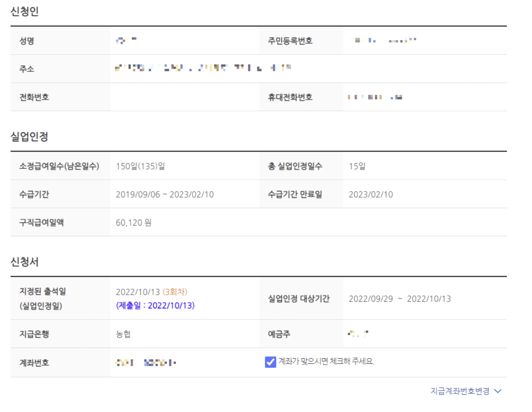Expand the 지급계좌번호변경 section
Viewport: 532px width, 412px height.
coord(460,391)
